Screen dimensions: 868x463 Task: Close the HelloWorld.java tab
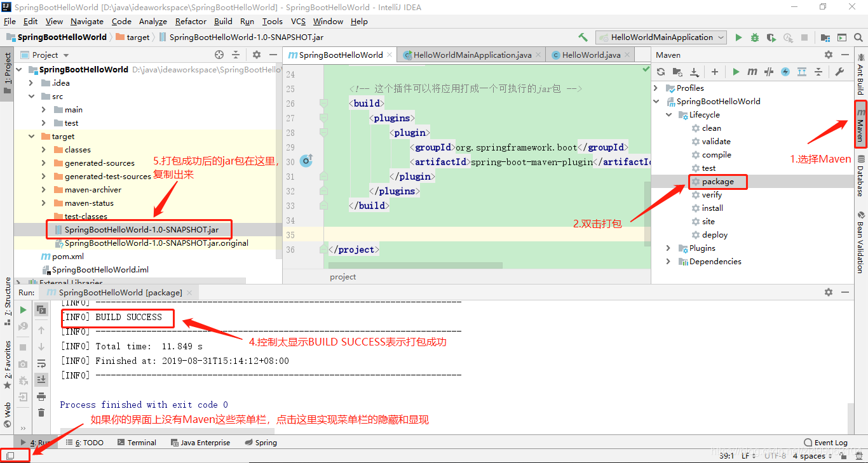(x=628, y=55)
